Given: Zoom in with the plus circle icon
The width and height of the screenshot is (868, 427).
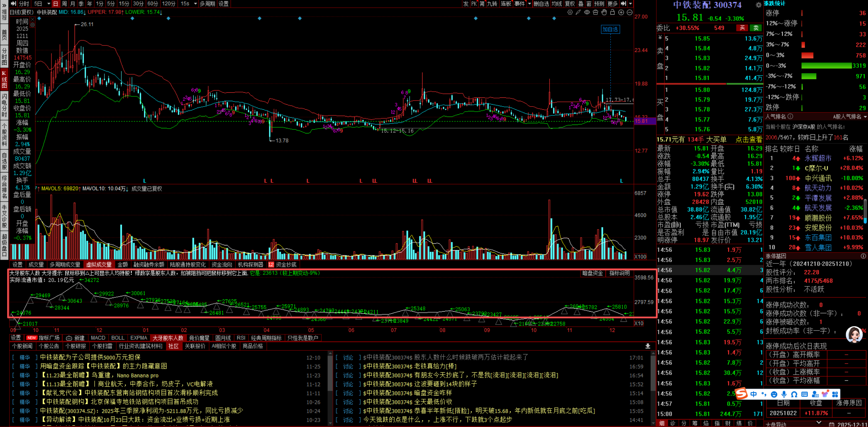Looking at the screenshot, I should [x=621, y=13].
